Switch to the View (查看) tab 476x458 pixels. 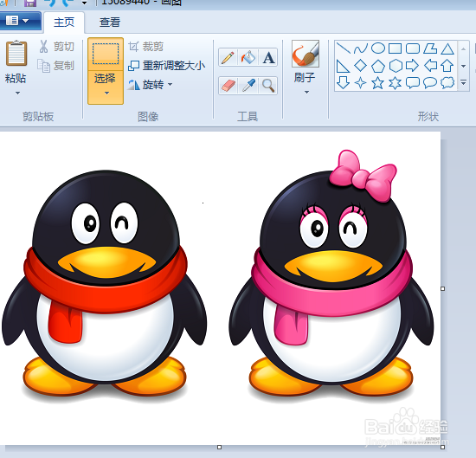click(110, 23)
